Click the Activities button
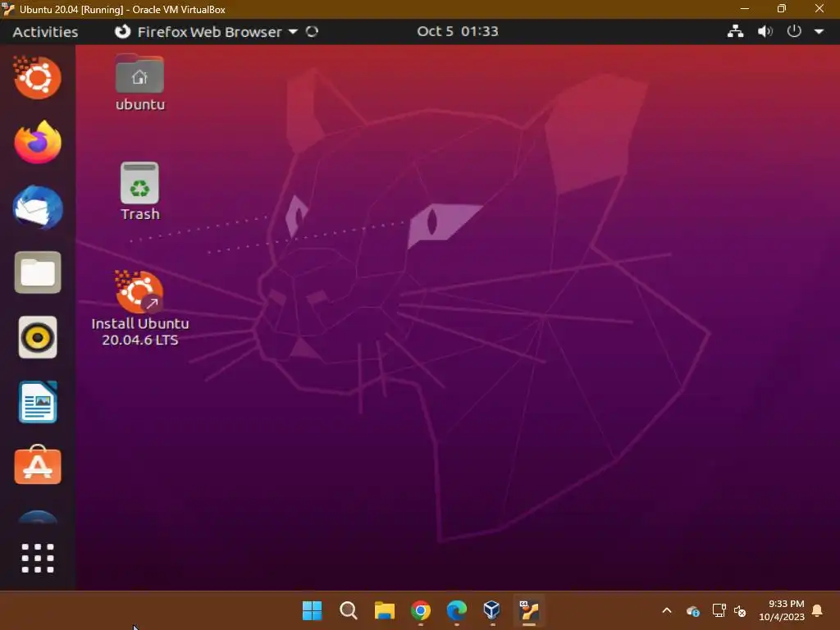 click(46, 32)
